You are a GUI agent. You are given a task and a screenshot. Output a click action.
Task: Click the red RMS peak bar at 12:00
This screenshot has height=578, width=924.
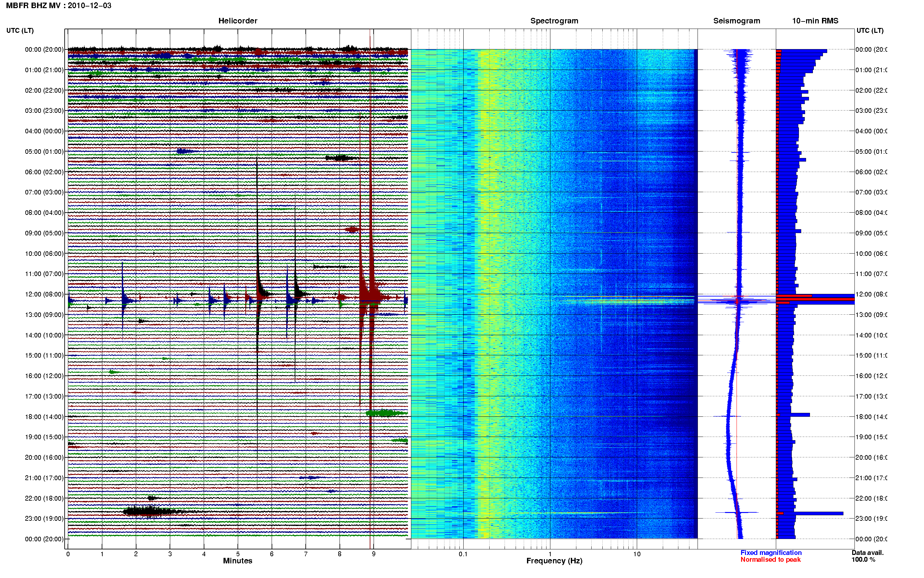[x=815, y=299]
